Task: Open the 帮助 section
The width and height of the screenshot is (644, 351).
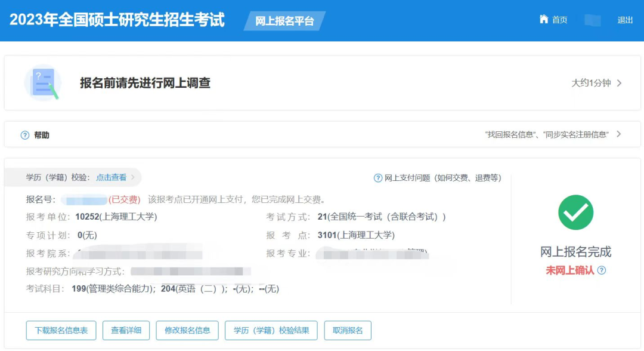Action: coord(42,136)
